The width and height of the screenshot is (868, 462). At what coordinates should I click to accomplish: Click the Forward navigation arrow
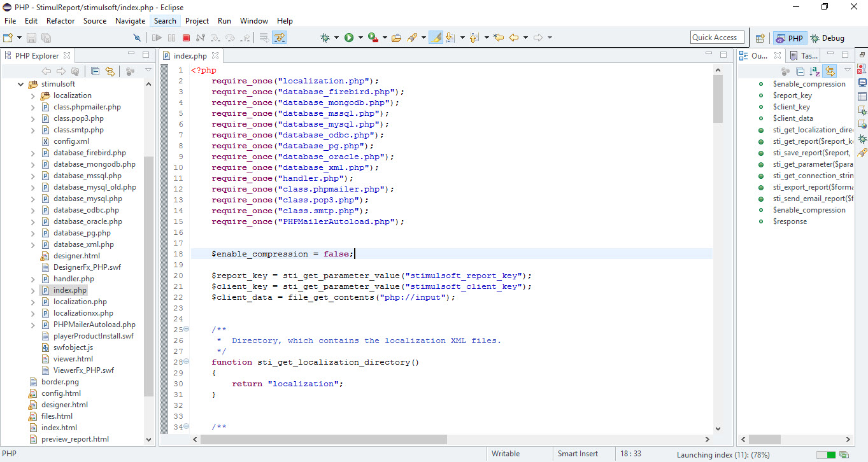click(x=538, y=38)
